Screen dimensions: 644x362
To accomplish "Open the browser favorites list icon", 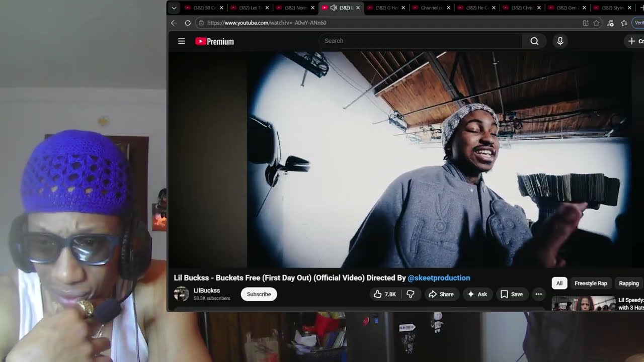I will coord(624,23).
